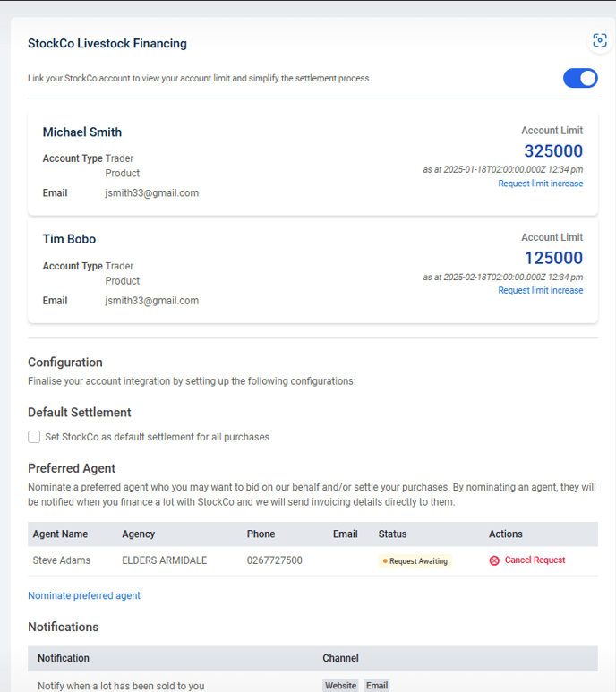Click Tim Bobo's account limit 125000
The width and height of the screenshot is (616, 692).
(553, 258)
